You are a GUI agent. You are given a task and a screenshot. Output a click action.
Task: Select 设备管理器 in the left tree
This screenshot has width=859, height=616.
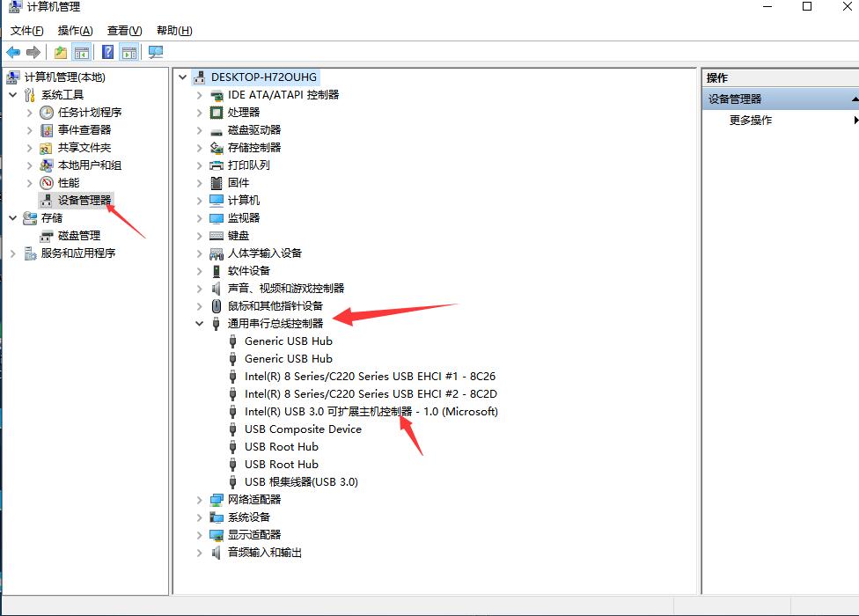pyautogui.click(x=84, y=201)
